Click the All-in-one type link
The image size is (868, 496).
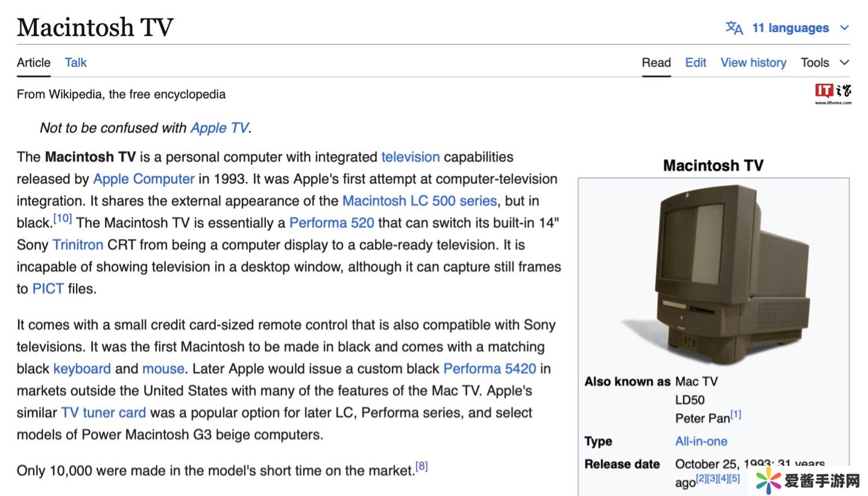pyautogui.click(x=700, y=441)
